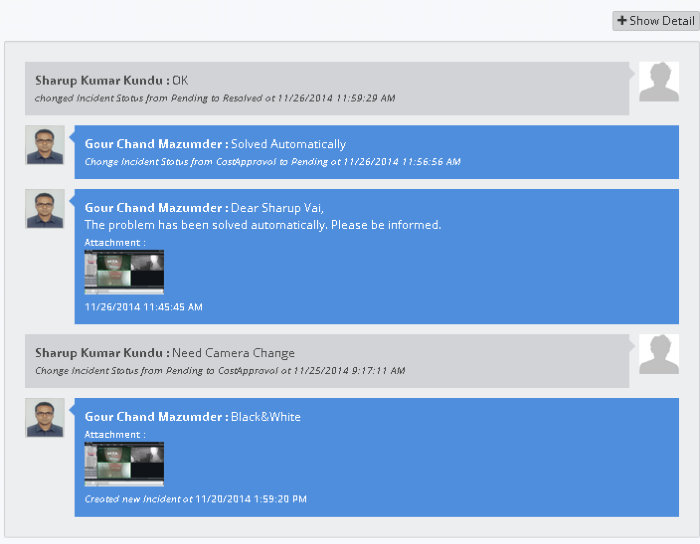700x544 pixels.
Task: Open attachment thumbnail in "Black&White" comment
Action: pos(124,464)
